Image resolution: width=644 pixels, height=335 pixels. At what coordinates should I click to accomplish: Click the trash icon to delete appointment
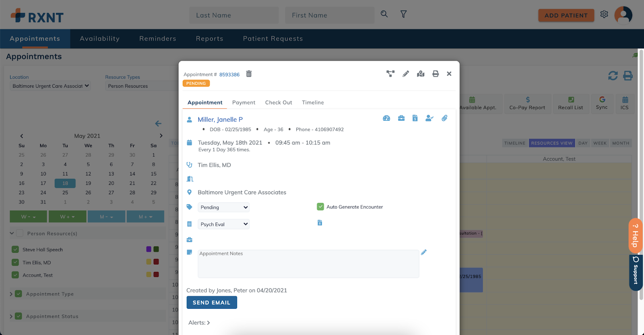[x=249, y=74]
